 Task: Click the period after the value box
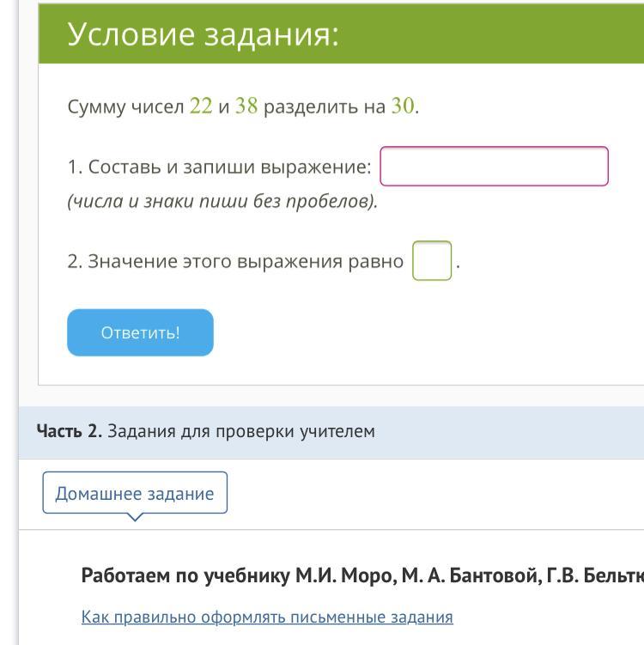tap(458, 265)
